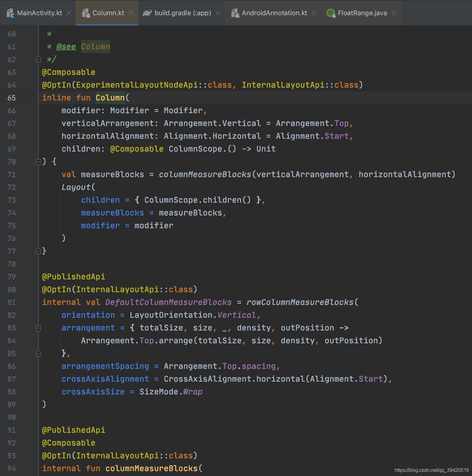This screenshot has width=472, height=476.
Task: Click crossAxisAlignment on line 87
Action: click(x=105, y=379)
